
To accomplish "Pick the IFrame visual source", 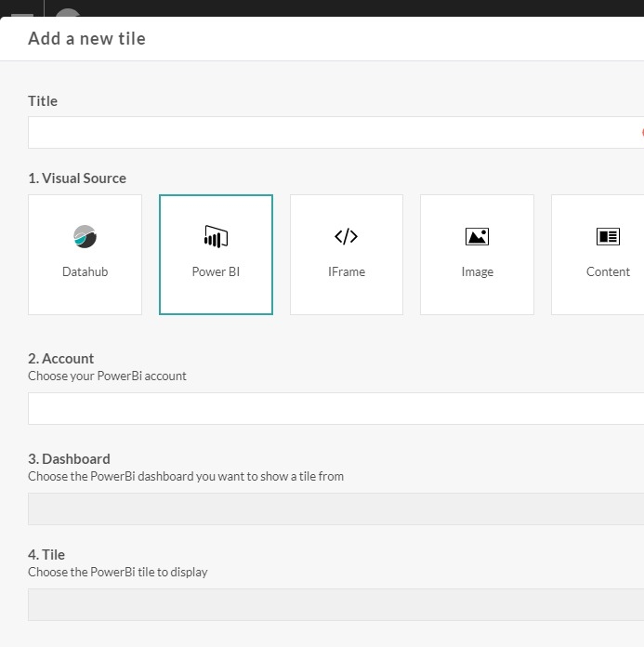I will 347,255.
